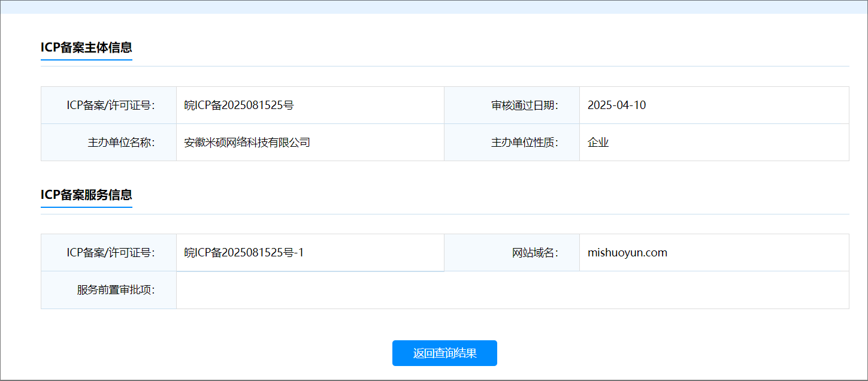Click the 主办单位名称 label
This screenshot has height=381, width=868.
pos(122,143)
